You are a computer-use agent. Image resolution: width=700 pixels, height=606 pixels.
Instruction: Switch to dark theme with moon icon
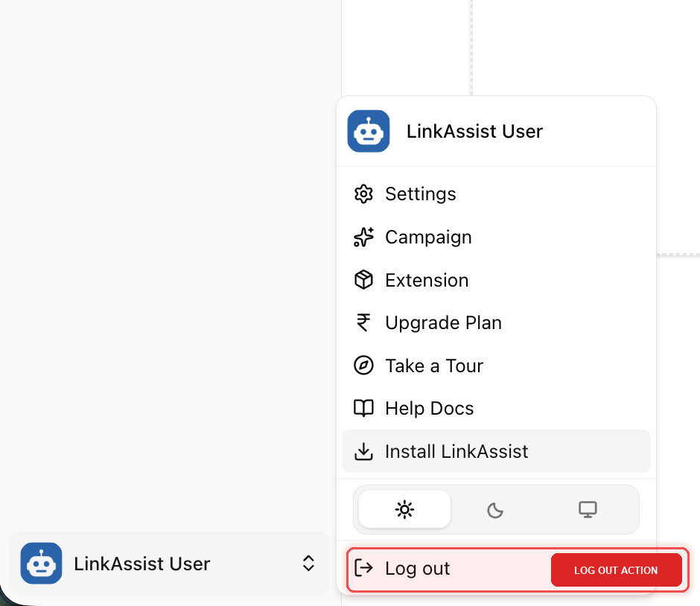[495, 510]
